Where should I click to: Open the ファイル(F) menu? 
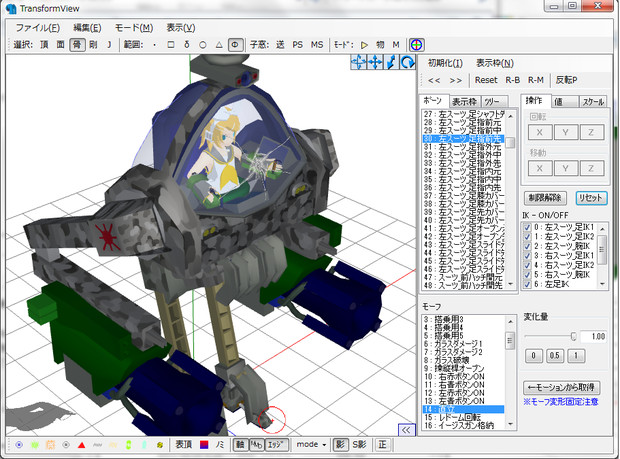point(38,28)
